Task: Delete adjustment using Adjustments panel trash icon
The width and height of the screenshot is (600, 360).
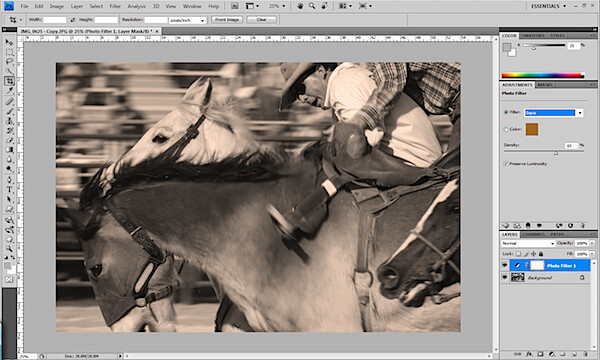Action: click(x=583, y=226)
